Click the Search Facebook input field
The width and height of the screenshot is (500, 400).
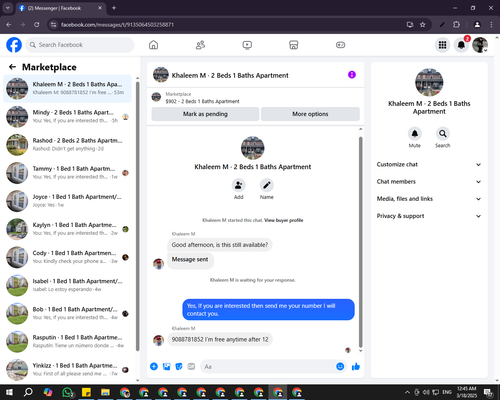(x=80, y=45)
